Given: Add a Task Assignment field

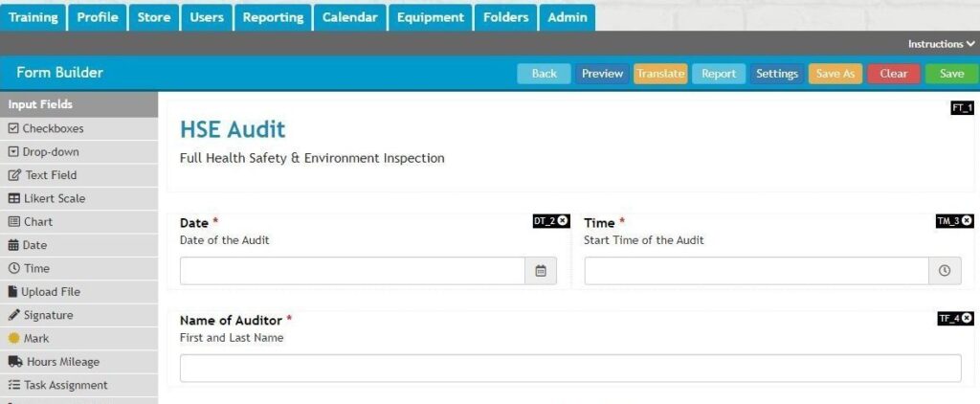Looking at the screenshot, I should click(65, 385).
